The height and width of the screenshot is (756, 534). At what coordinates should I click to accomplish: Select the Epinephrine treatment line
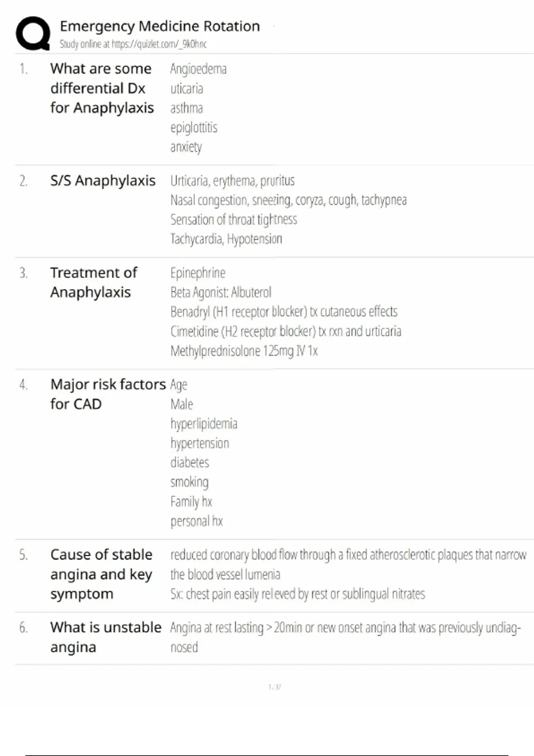point(198,273)
